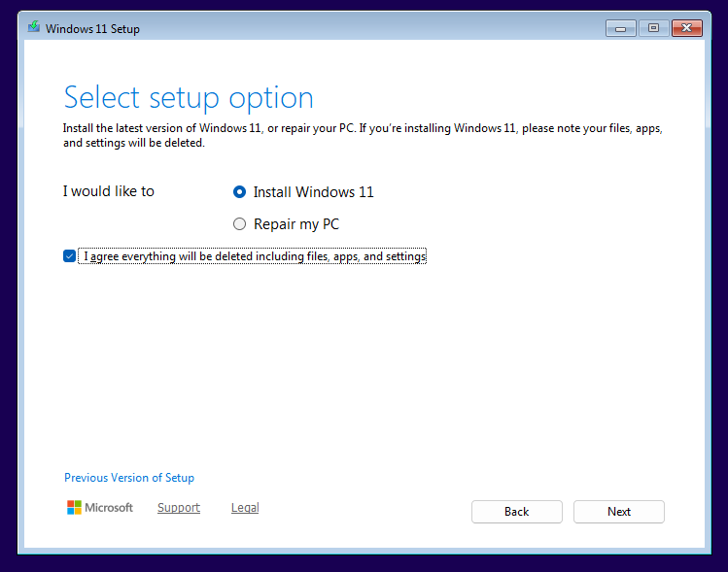The image size is (728, 572).
Task: Open the Support link
Action: click(x=179, y=508)
